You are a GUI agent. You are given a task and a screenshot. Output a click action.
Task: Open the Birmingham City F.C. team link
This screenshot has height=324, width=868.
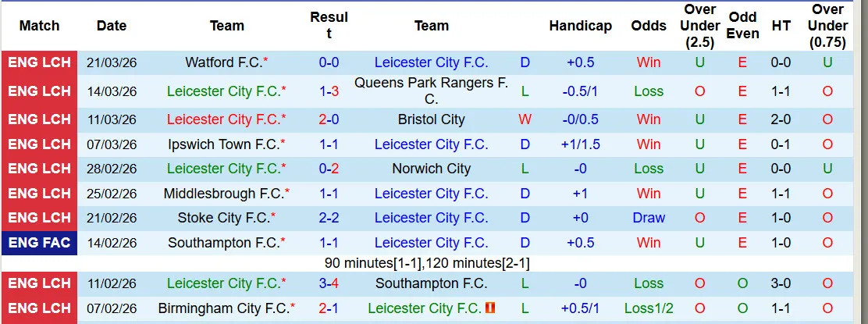point(223,308)
